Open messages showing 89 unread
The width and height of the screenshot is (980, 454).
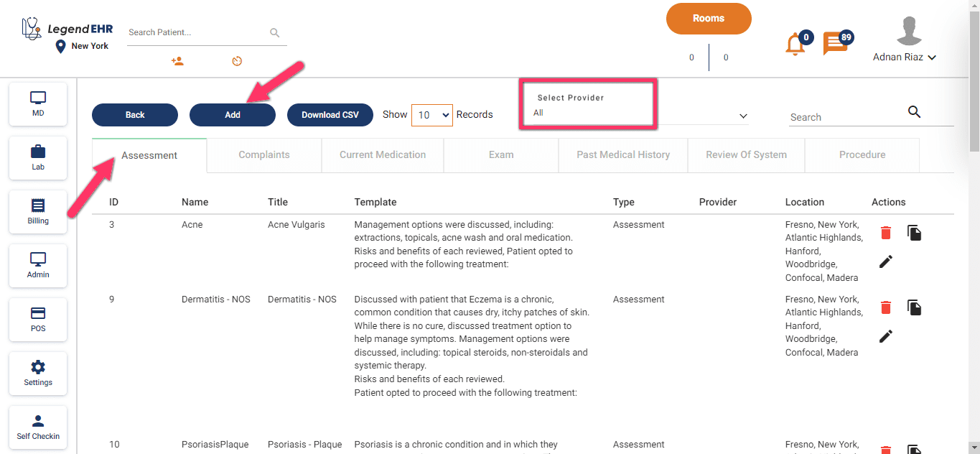pos(836,44)
